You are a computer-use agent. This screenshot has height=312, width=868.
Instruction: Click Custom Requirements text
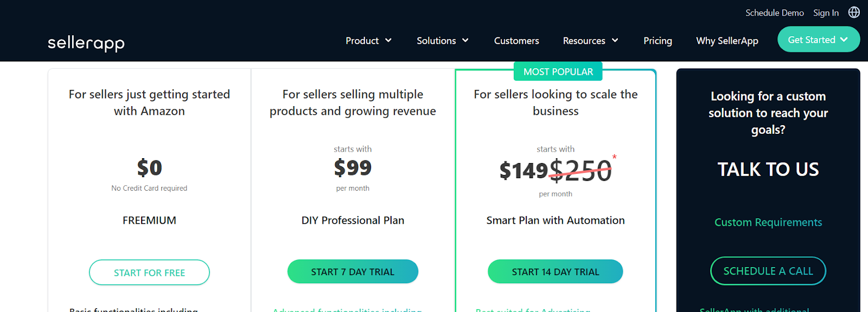pyautogui.click(x=768, y=222)
